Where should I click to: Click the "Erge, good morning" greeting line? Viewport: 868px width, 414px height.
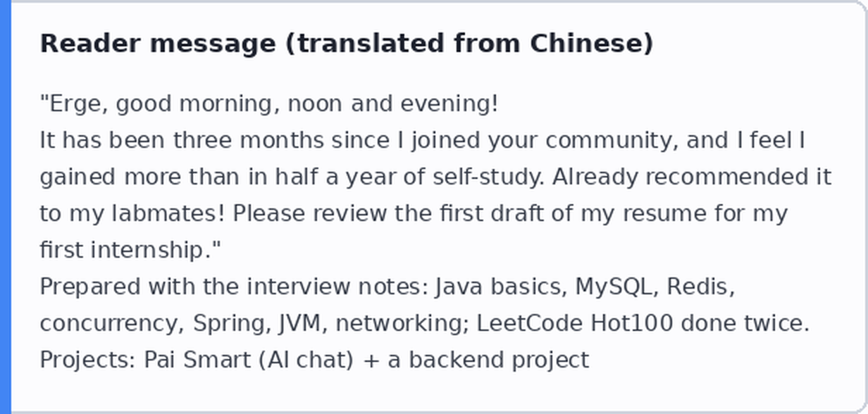pos(269,104)
